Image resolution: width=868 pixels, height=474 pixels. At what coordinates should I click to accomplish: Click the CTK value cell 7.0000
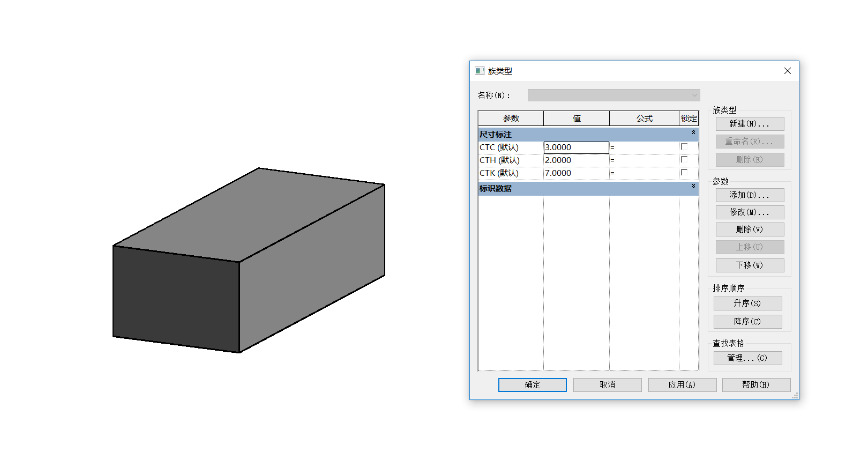pos(577,173)
